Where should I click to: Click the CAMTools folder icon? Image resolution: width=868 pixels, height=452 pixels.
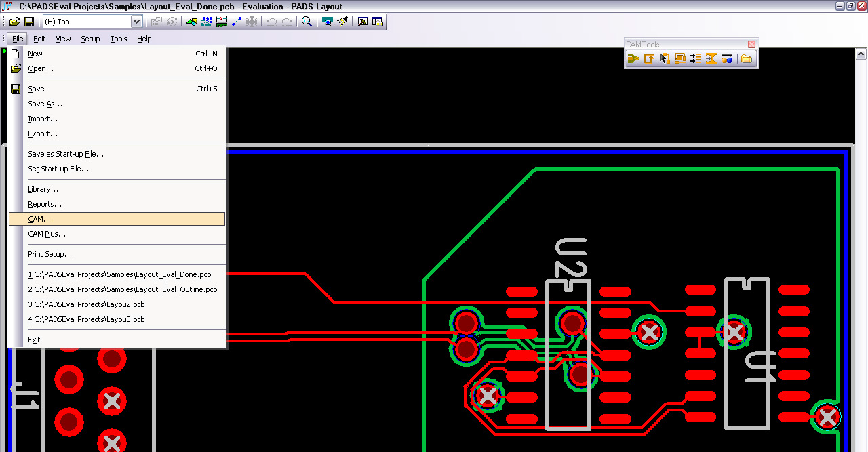[x=747, y=59]
